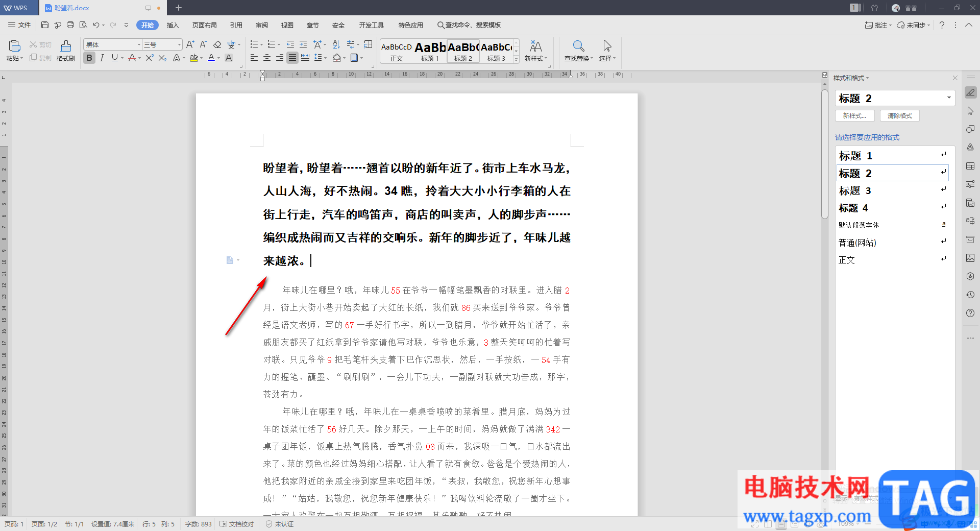Click the styles pencil icon in right sidebar
The width and height of the screenshot is (980, 531).
point(970,92)
